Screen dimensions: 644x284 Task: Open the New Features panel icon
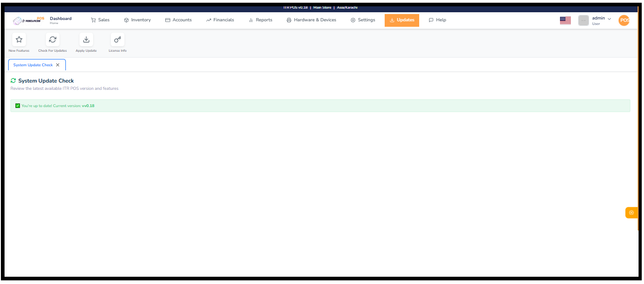[x=19, y=39]
